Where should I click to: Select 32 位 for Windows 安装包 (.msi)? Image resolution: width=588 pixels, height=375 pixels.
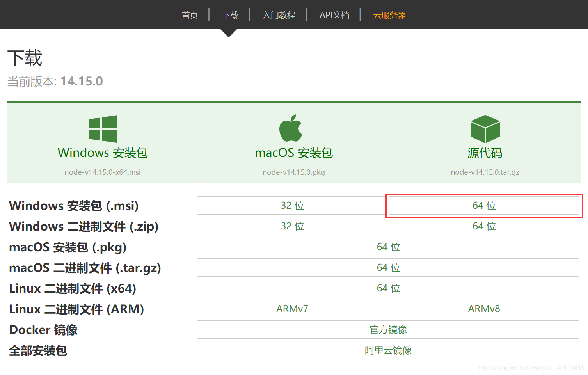point(292,205)
